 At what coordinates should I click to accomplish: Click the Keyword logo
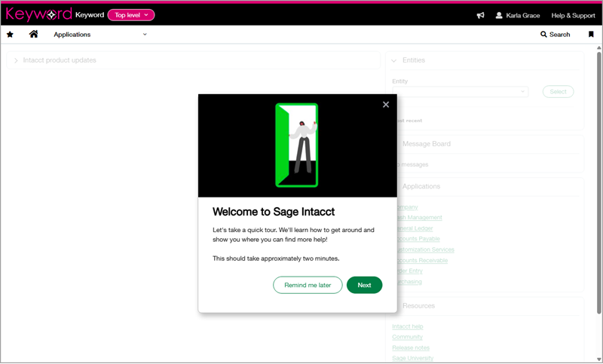(39, 14)
